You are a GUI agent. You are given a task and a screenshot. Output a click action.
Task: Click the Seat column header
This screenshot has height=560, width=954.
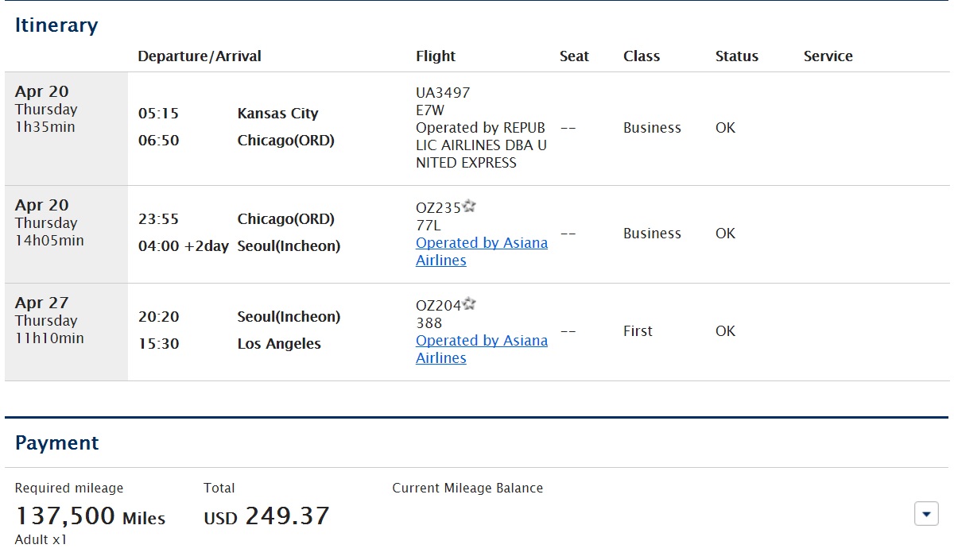click(x=574, y=56)
